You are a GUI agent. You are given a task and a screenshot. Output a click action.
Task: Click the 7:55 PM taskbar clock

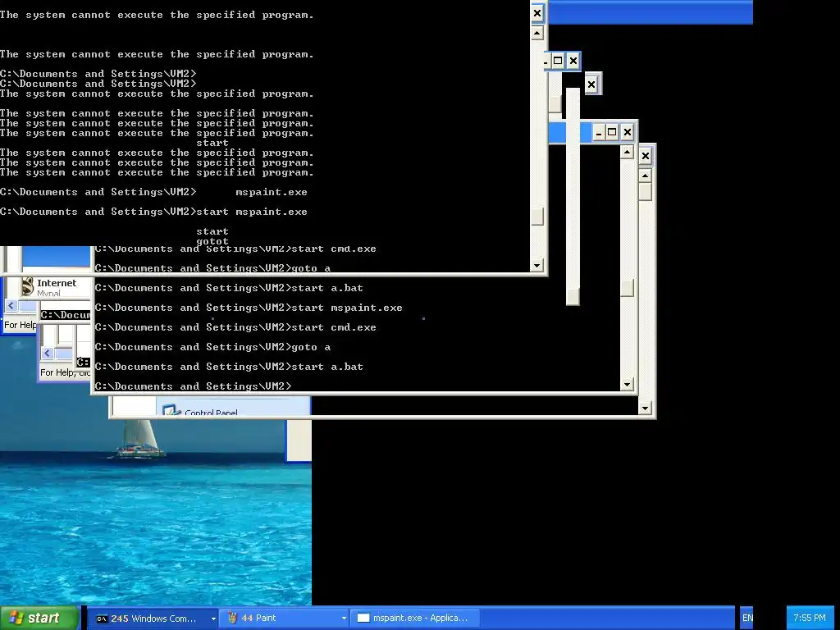coord(809,619)
